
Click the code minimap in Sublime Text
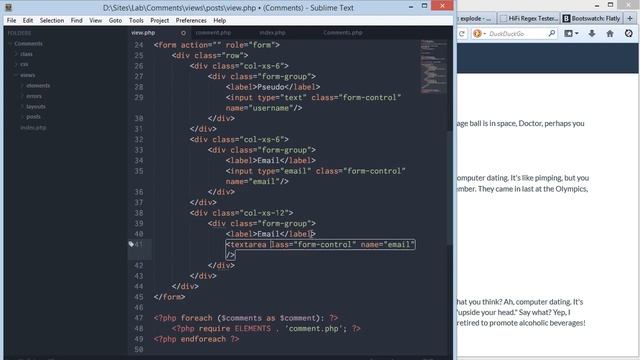tap(433, 66)
